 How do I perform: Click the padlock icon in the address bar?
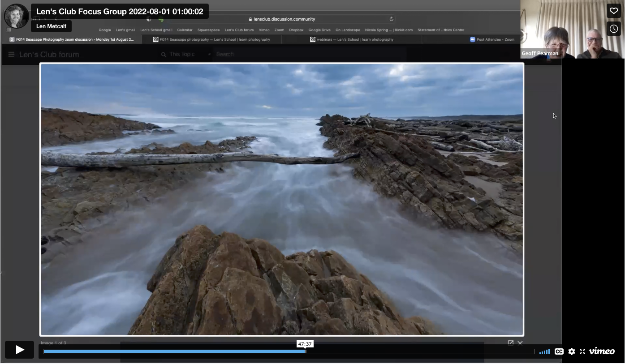pos(250,19)
